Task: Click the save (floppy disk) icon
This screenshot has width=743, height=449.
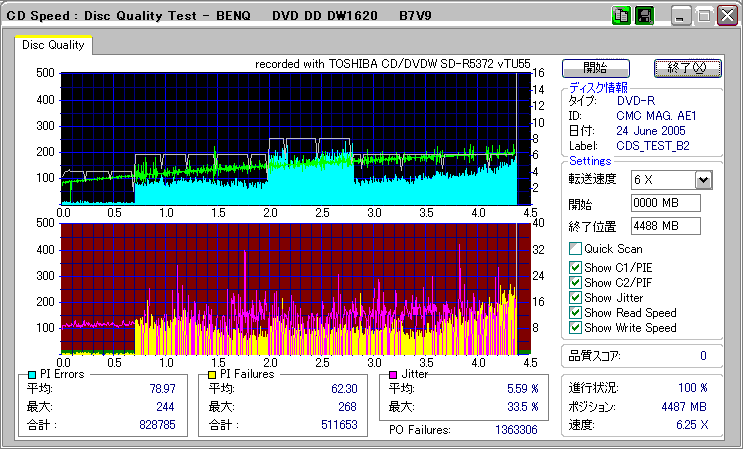Action: 644,16
